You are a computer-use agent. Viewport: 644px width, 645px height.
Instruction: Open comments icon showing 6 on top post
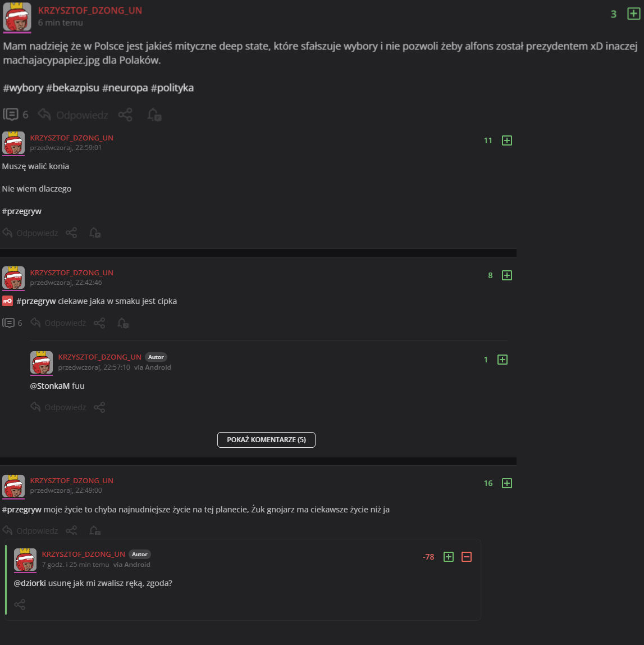[x=16, y=115]
